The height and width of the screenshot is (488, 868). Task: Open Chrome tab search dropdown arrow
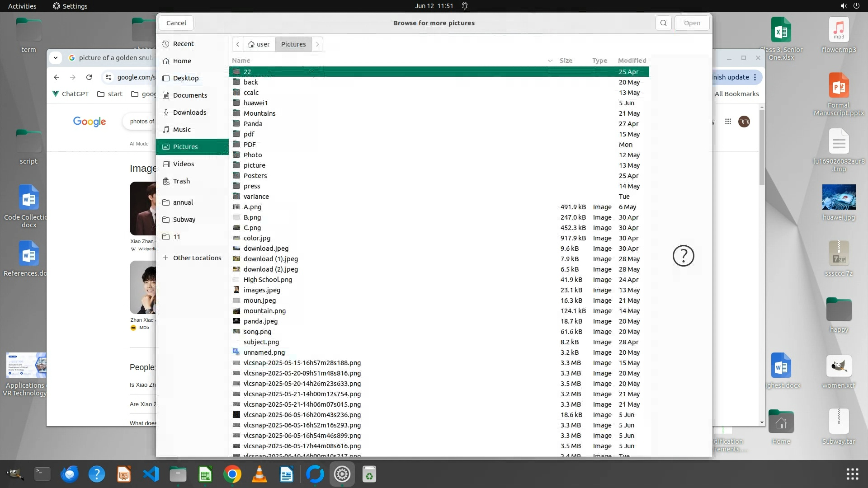56,58
